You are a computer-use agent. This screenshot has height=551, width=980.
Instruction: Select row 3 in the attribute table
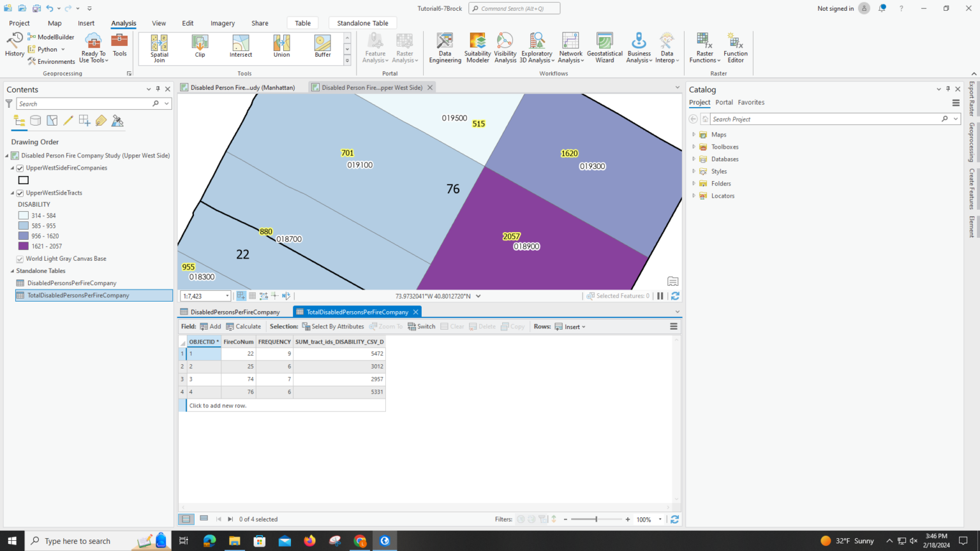pyautogui.click(x=182, y=379)
